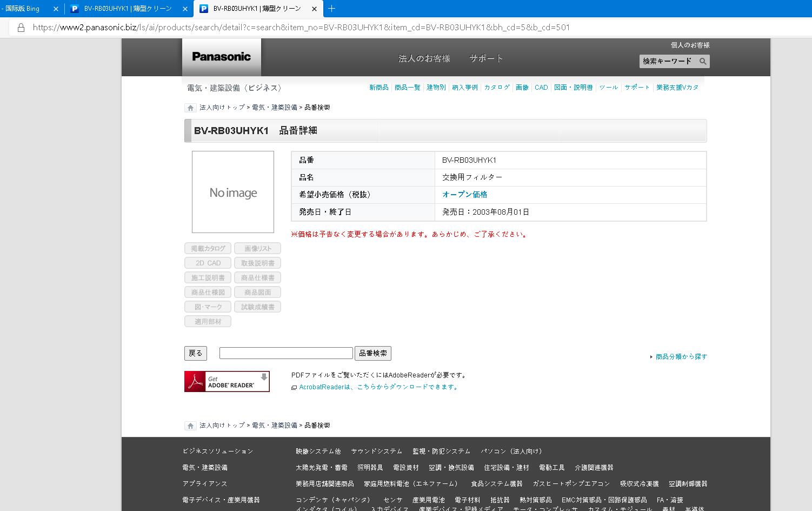This screenshot has height=511, width=812.
Task: Click 図・マーク button
Action: pos(208,307)
